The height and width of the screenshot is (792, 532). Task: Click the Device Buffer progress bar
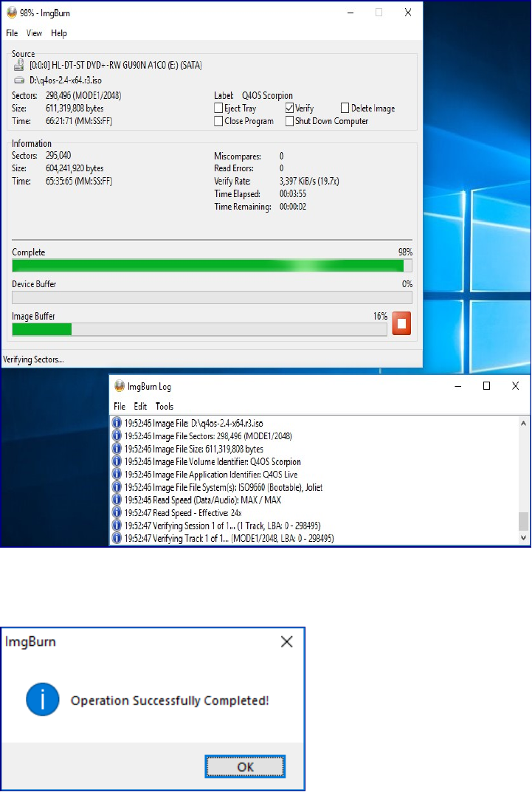(212, 297)
